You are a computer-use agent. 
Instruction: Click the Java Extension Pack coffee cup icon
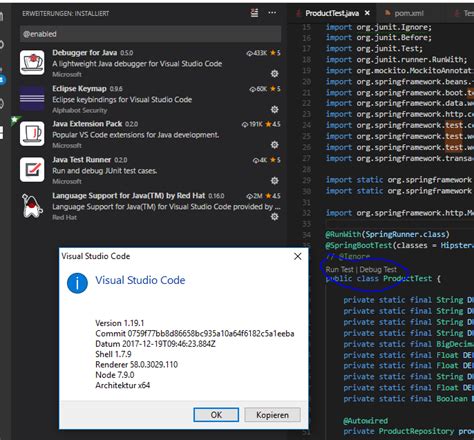click(32, 134)
